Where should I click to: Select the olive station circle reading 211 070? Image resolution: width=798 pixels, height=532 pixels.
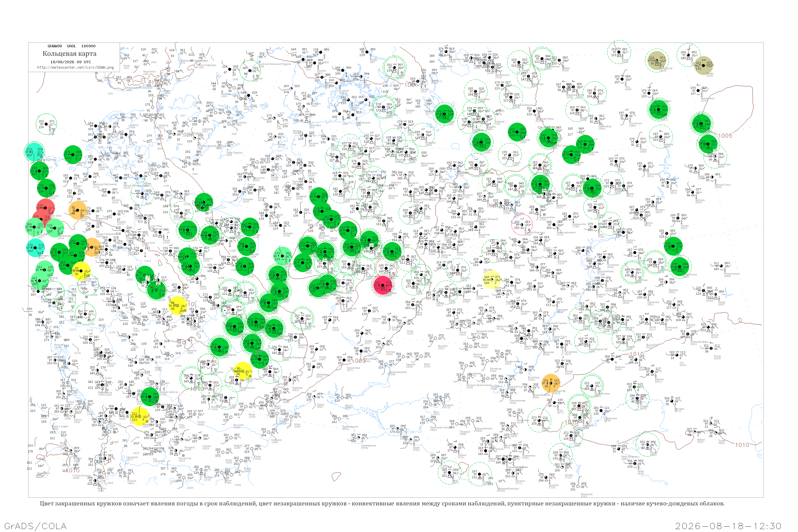[703, 65]
